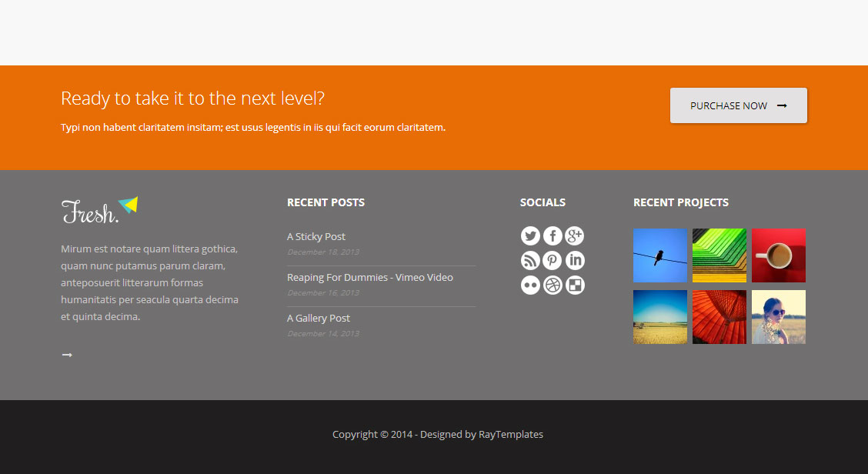View the bird on wire project thumbnail

[x=660, y=255]
